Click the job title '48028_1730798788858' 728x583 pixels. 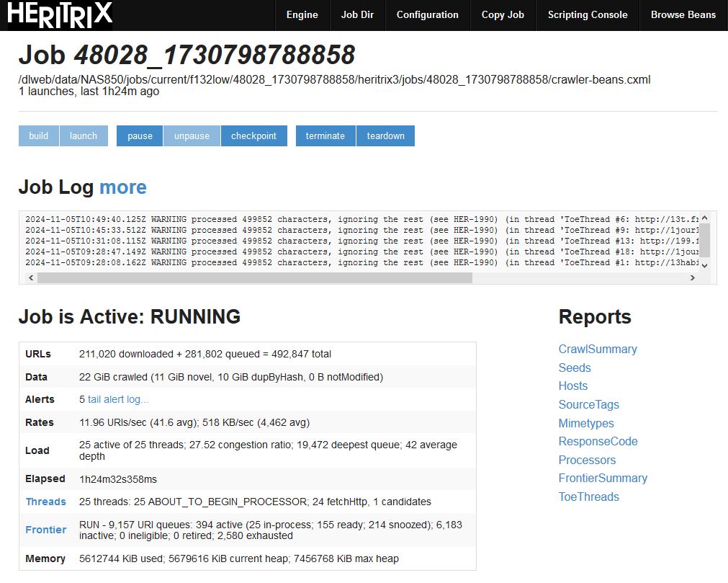(x=215, y=55)
